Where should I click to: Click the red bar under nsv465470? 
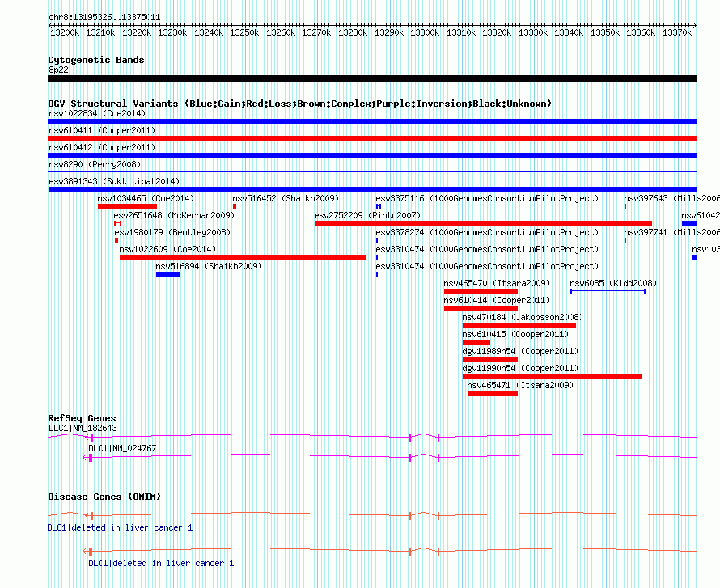[x=481, y=291]
